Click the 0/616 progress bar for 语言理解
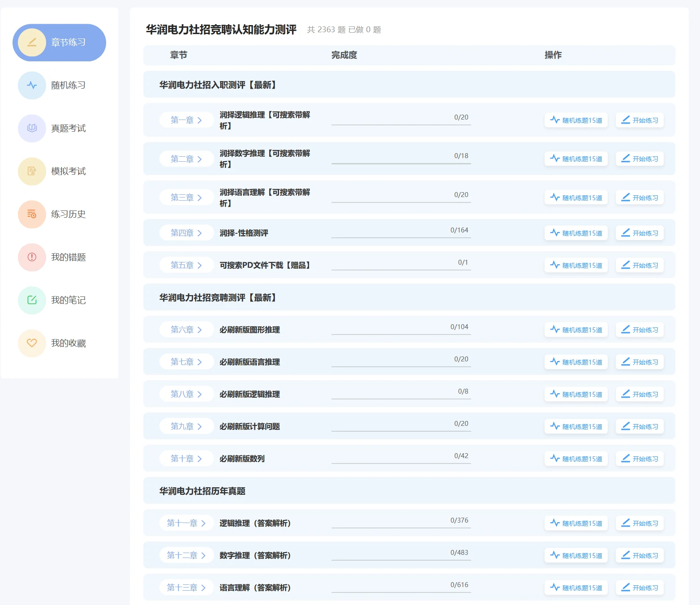This screenshot has width=700, height=605. point(401,592)
